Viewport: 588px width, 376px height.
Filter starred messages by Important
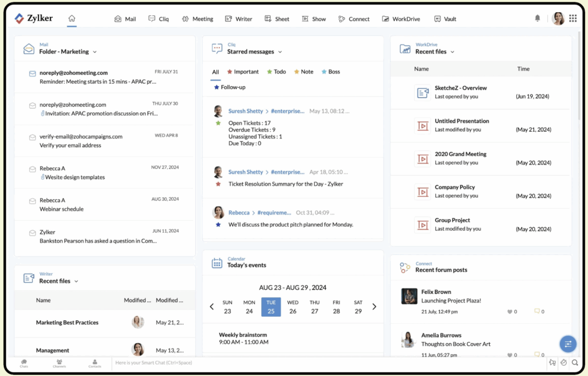pos(243,72)
